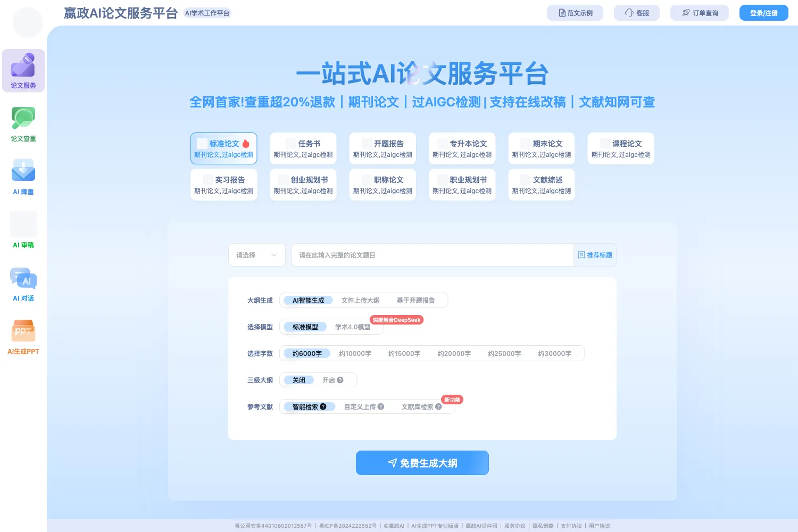Set word count to 约30000字

(555, 353)
